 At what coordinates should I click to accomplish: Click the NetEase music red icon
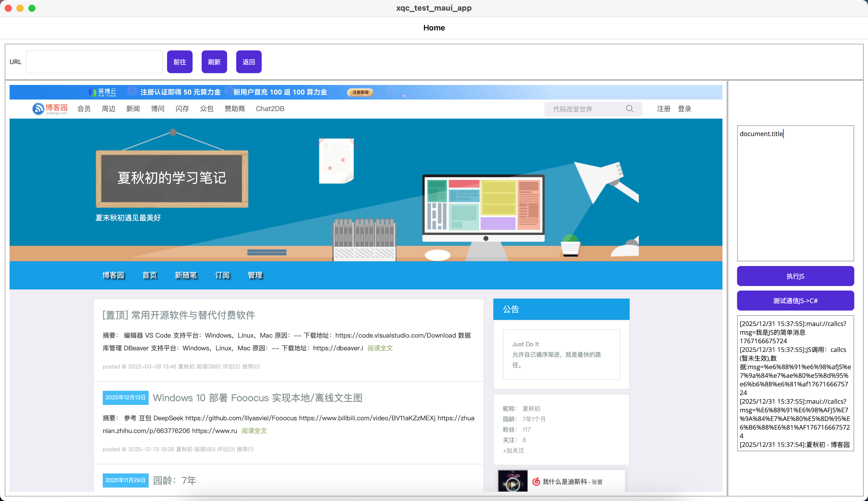(536, 482)
